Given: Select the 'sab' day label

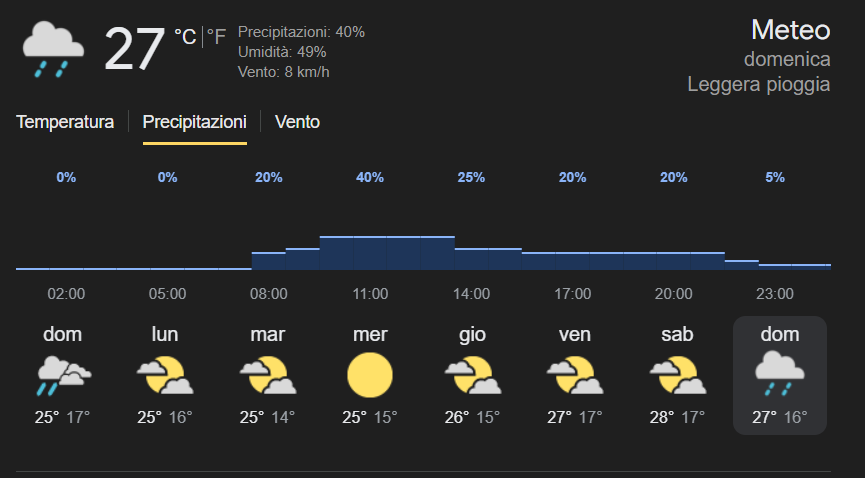Looking at the screenshot, I should click(676, 334).
